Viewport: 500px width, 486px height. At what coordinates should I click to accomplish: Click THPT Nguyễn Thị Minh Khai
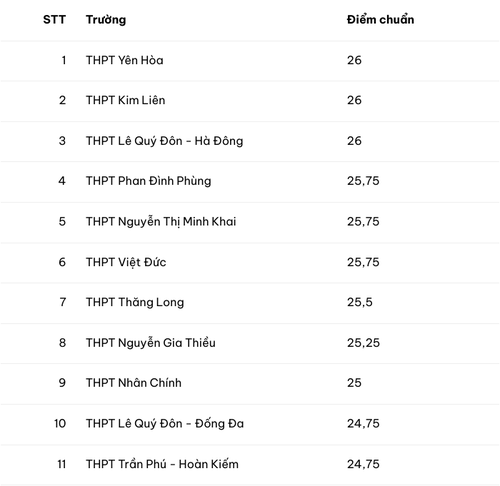click(x=161, y=222)
